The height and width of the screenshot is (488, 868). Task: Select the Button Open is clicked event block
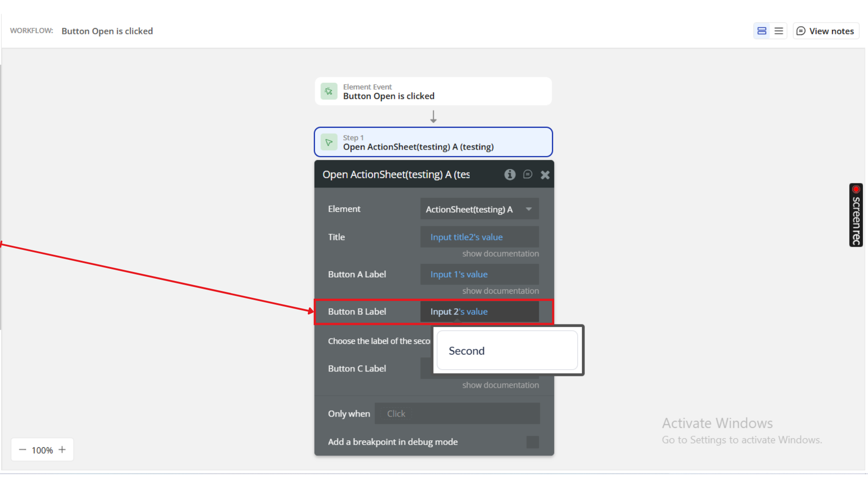(433, 91)
